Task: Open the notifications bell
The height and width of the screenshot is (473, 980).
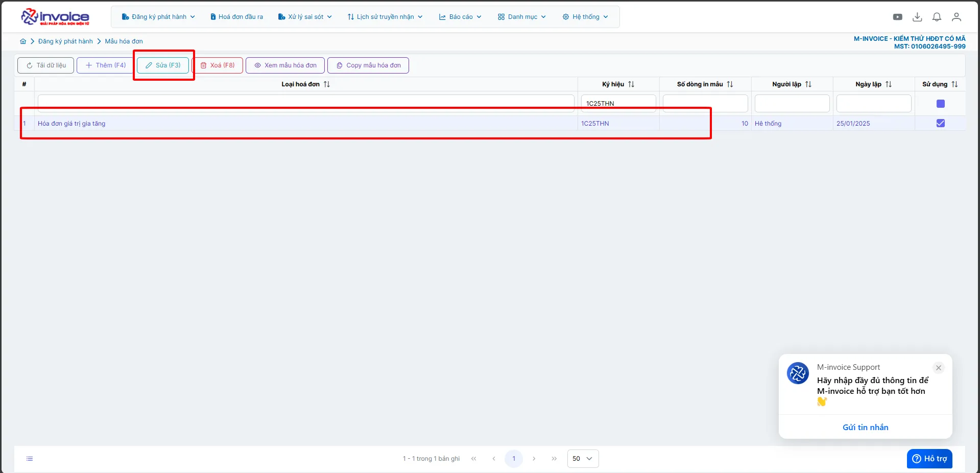Action: click(937, 17)
